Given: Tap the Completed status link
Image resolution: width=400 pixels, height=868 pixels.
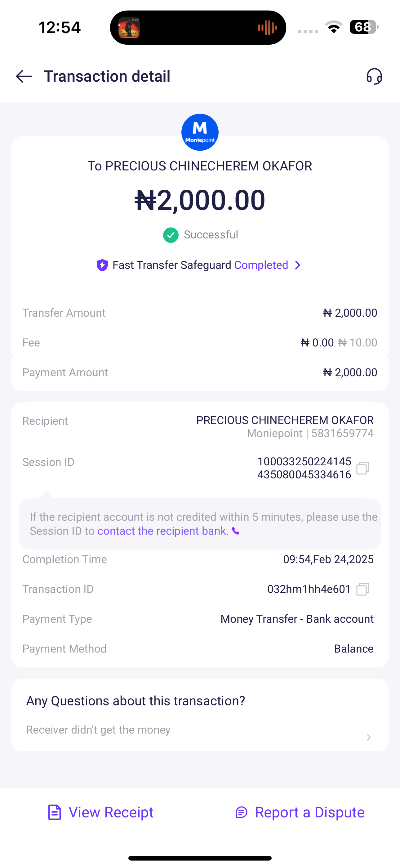Looking at the screenshot, I should 261,265.
